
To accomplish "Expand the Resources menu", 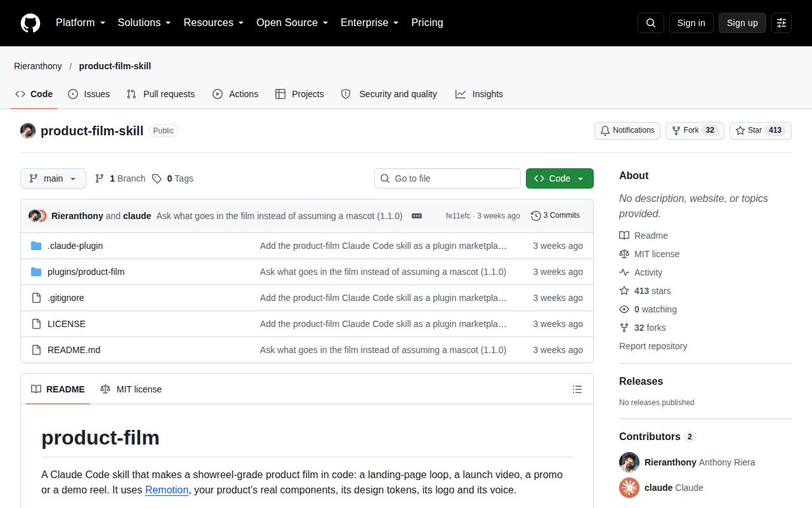I will (x=214, y=23).
